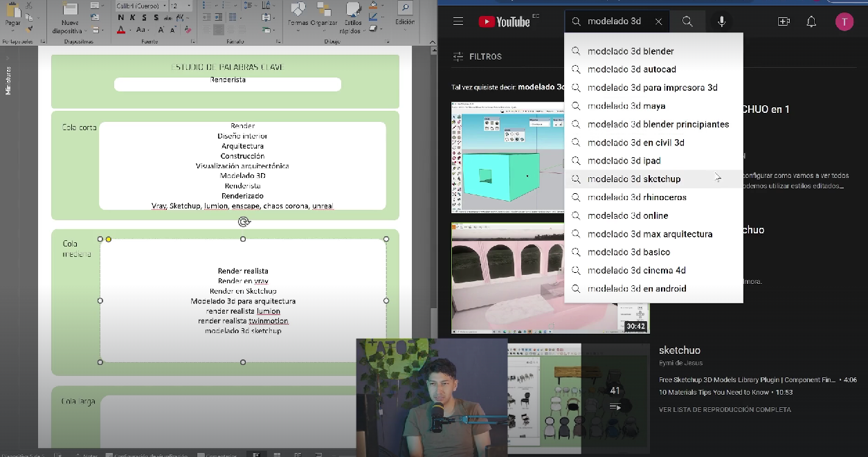Screen dimensions: 868x457
Task: Clear the YouTube search text with X
Action: [x=658, y=21]
